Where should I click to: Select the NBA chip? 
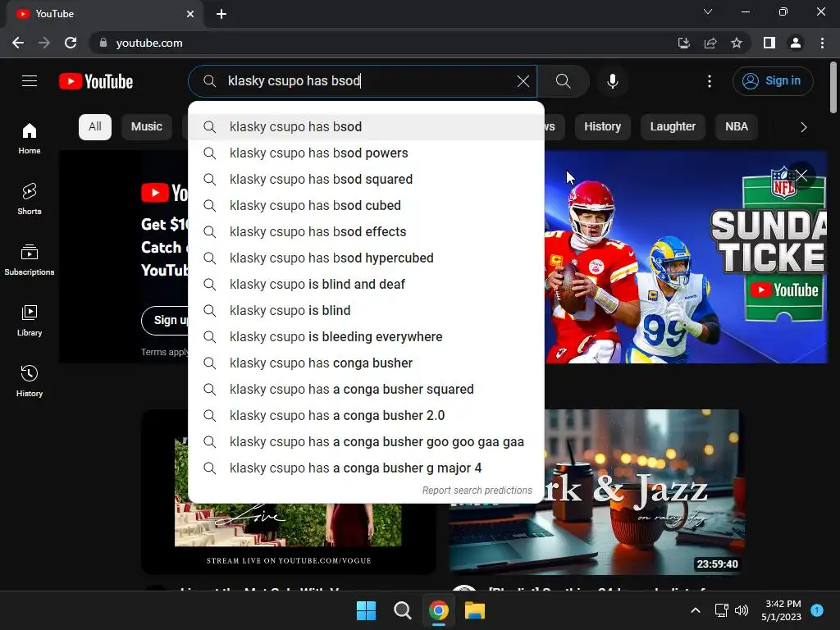(x=737, y=127)
